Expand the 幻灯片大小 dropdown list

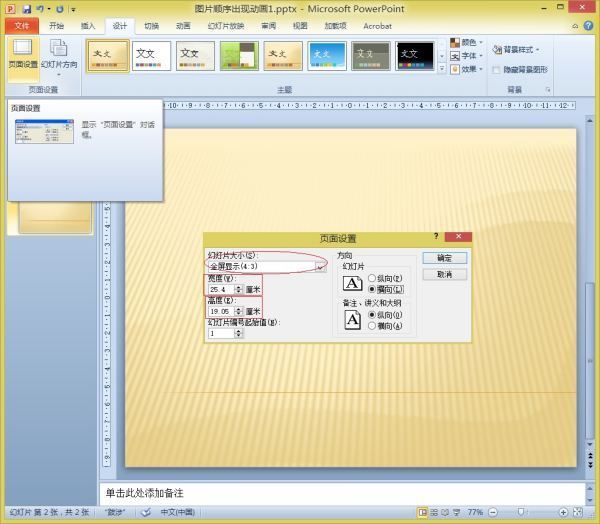coord(320,267)
